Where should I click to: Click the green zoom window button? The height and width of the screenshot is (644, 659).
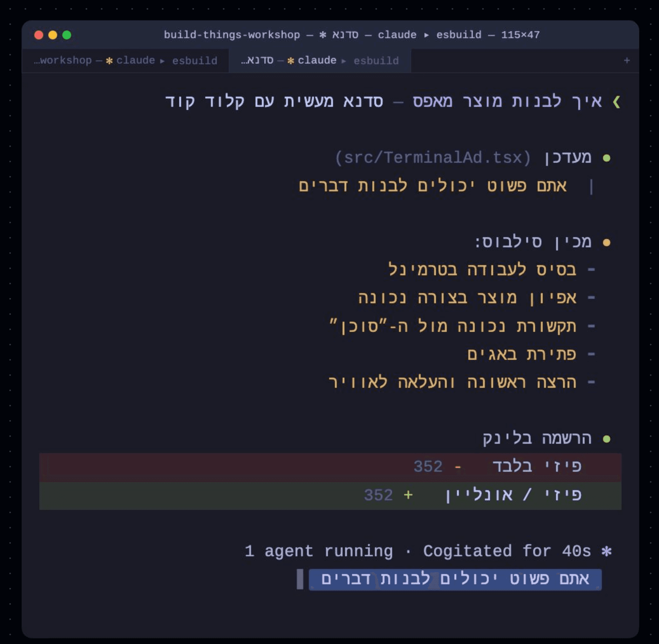coord(67,35)
